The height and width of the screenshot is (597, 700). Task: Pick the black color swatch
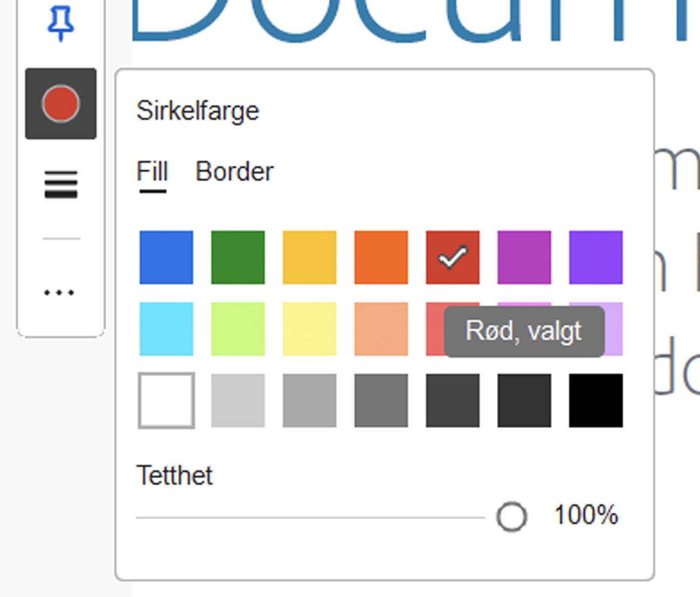point(596,401)
